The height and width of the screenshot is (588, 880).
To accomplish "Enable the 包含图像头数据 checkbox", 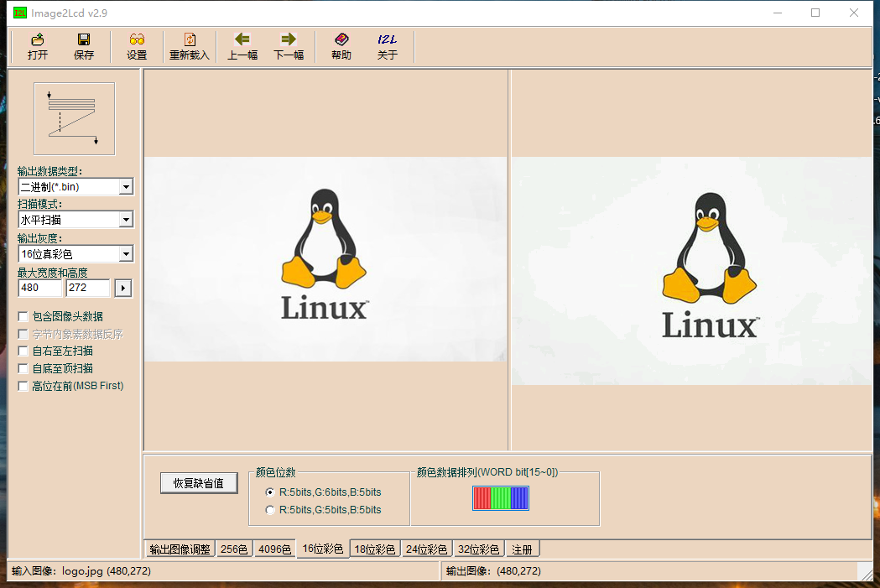I will point(23,316).
